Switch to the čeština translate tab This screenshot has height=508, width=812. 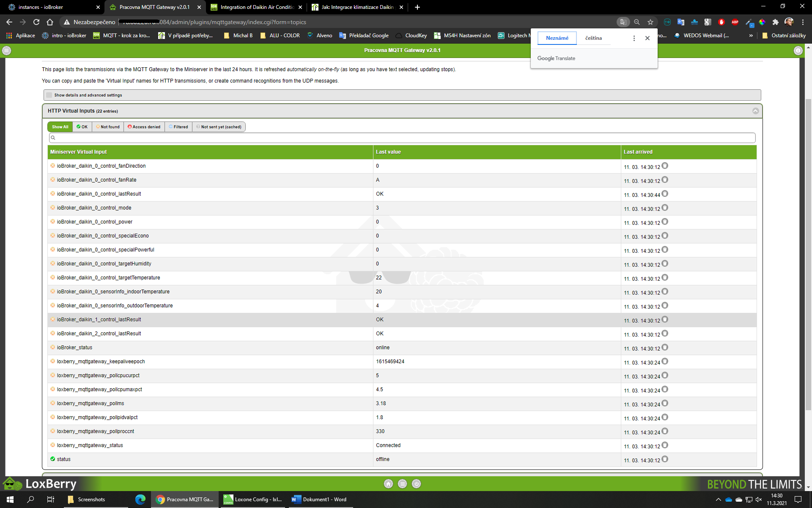click(x=593, y=38)
